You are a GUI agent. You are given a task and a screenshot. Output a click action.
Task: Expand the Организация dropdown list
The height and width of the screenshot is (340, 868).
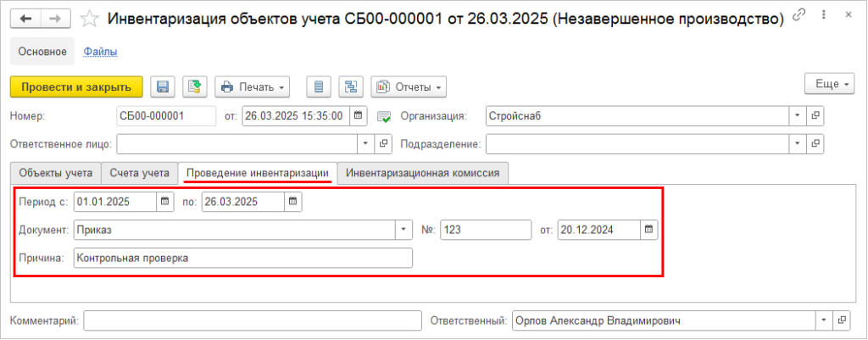pyautogui.click(x=798, y=116)
